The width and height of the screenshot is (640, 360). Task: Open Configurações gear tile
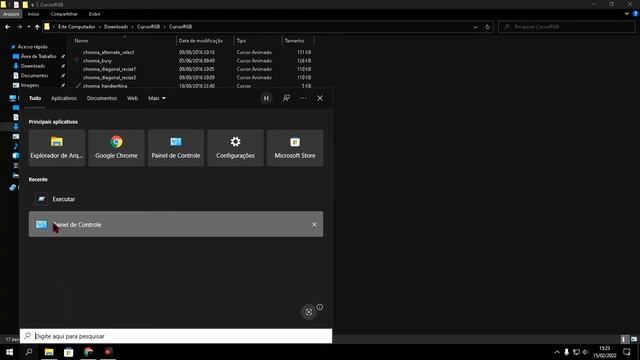pyautogui.click(x=236, y=148)
